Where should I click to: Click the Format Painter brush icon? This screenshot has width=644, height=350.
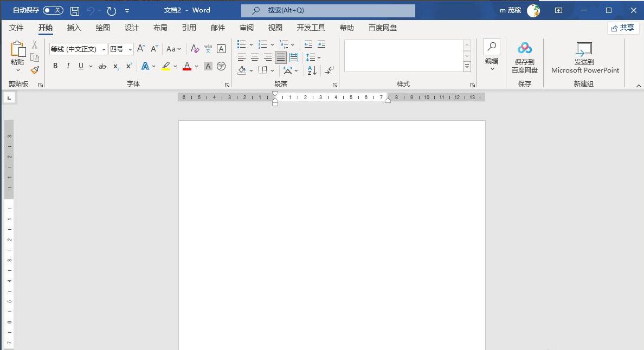pos(35,70)
